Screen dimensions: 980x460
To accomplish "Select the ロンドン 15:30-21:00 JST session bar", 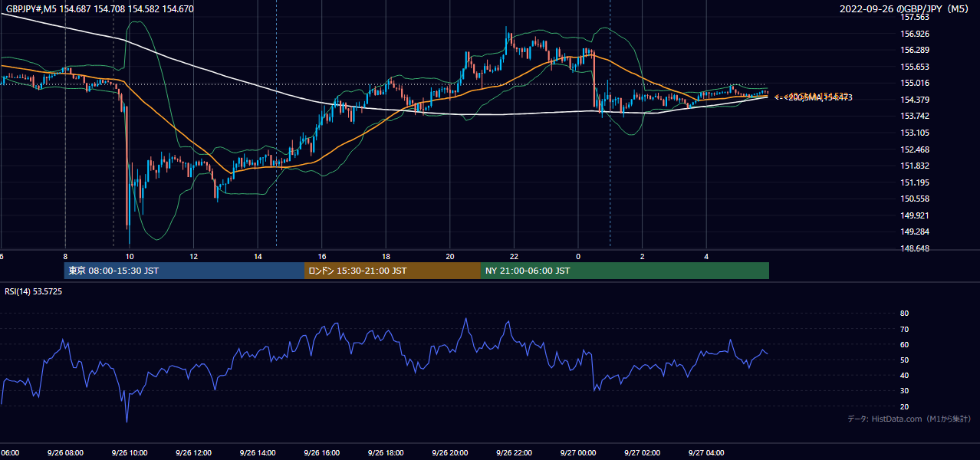I will click(393, 271).
